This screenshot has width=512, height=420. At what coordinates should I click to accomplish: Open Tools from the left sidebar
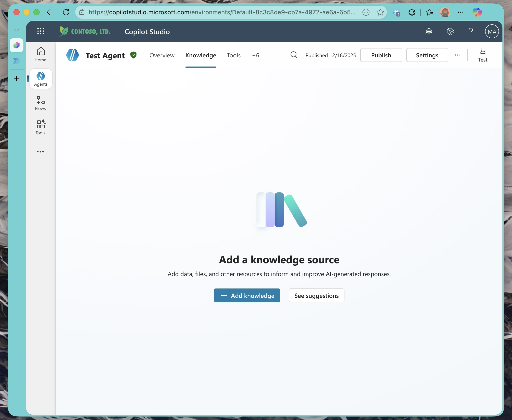(x=40, y=127)
